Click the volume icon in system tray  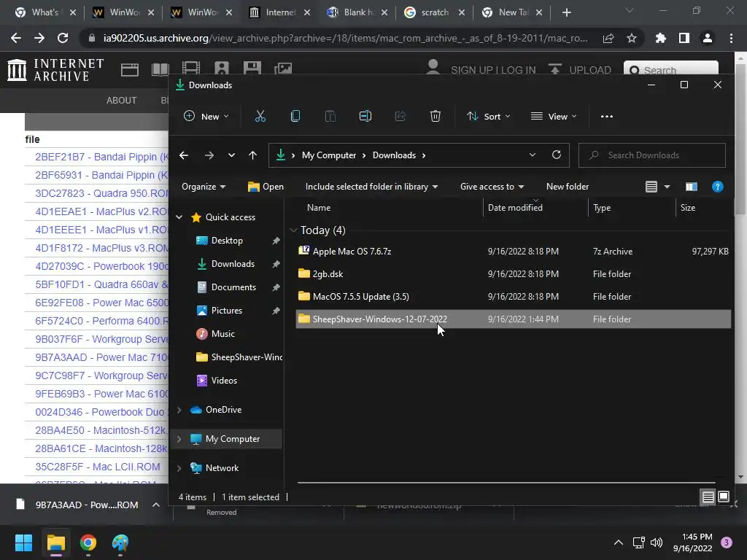[x=657, y=542]
